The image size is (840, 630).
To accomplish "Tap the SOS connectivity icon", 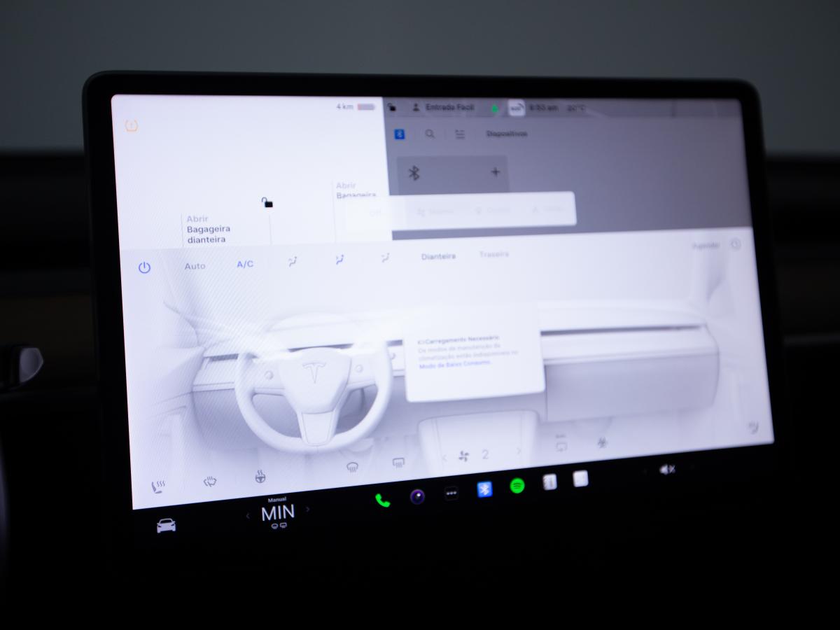I will (x=516, y=108).
